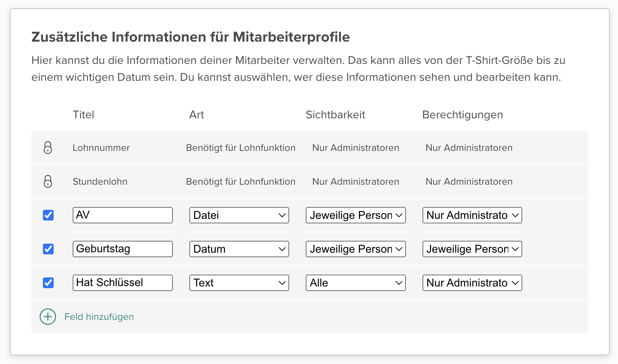Click the lock icon beside Lohnnummer
The height and width of the screenshot is (364, 618).
(48, 148)
